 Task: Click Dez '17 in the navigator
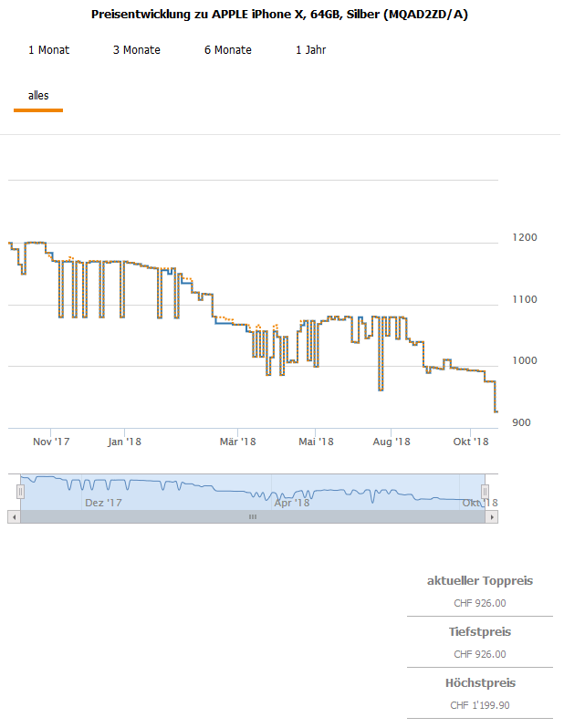103,504
